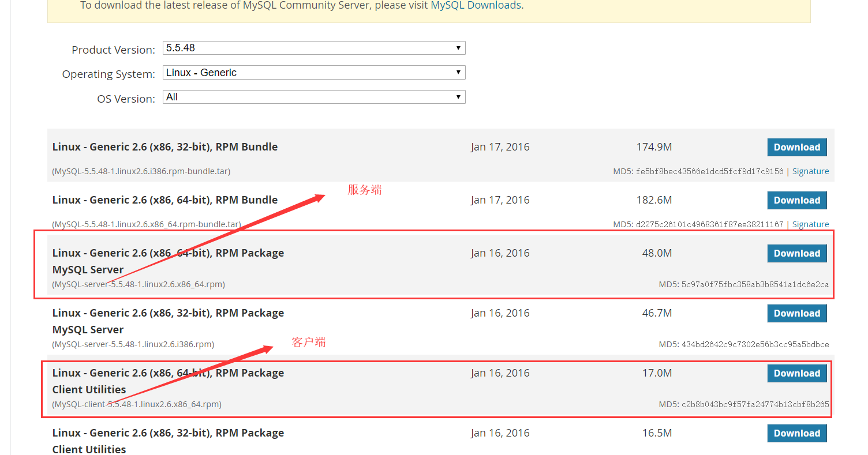Click the file name MySQL-5.5.48-1.linux2.6.i386.rpm-bundle.tar
Screen dimensions: 868x455
click(141, 171)
